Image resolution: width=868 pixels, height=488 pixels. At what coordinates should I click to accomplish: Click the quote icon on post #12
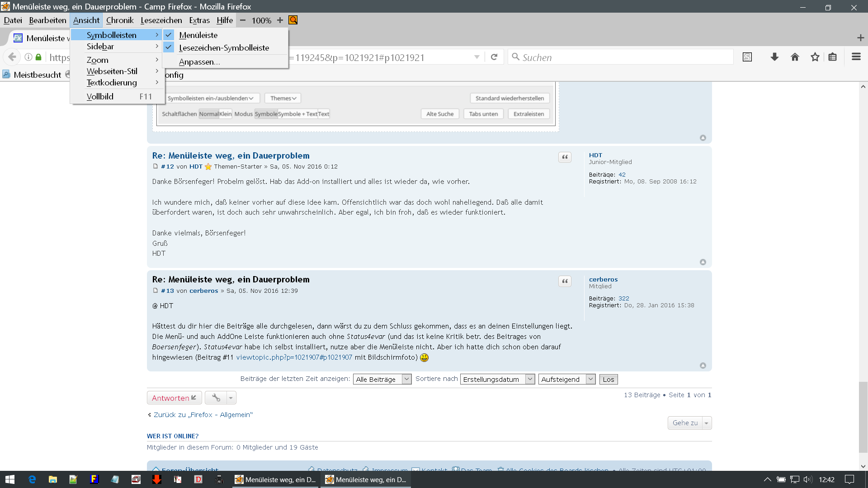[x=565, y=157]
